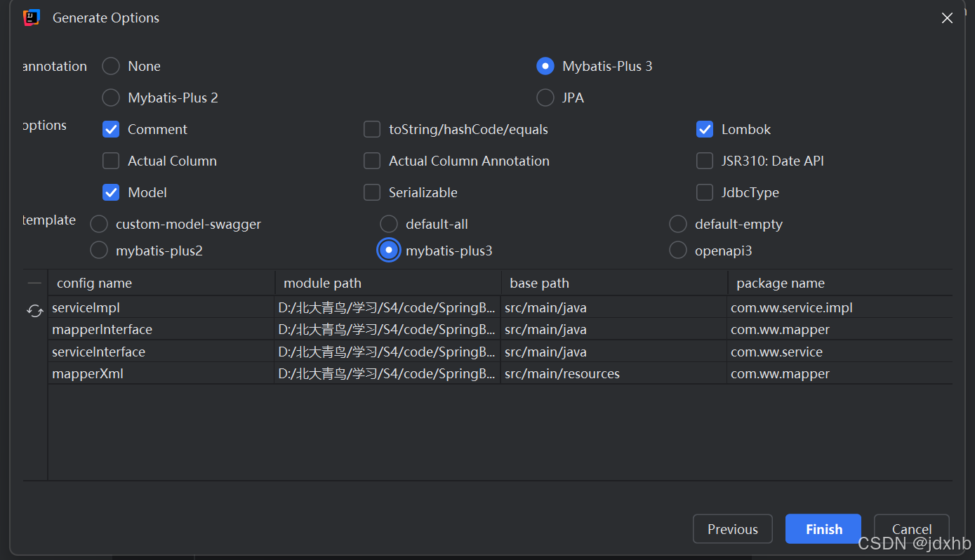Click the IntelliJ logo in the title bar
This screenshot has width=975, height=560.
[x=31, y=18]
